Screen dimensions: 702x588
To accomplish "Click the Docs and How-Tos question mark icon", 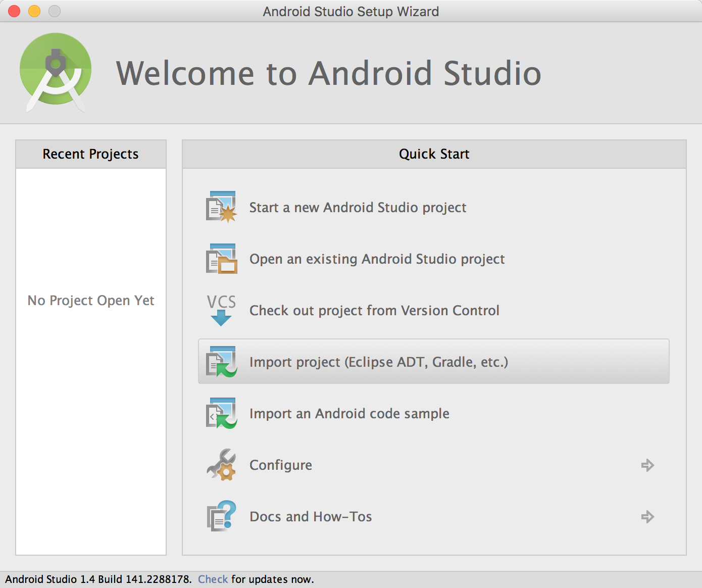I will pos(221,516).
